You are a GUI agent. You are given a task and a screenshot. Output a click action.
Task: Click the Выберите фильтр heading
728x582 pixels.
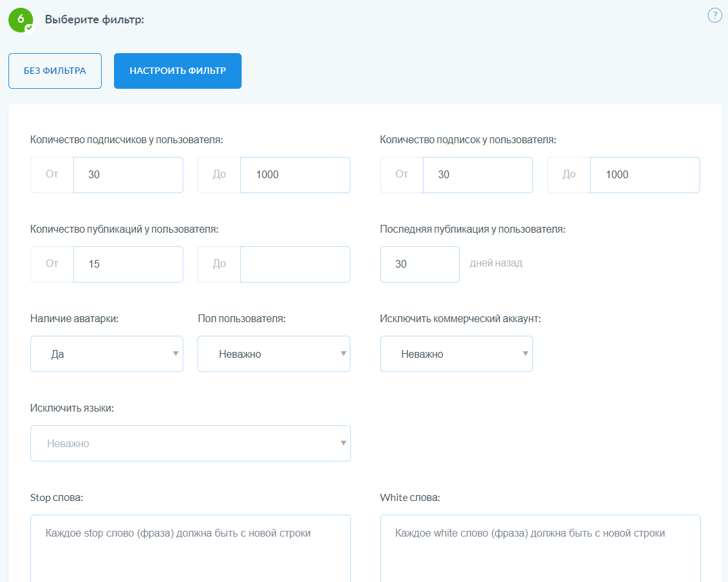[x=95, y=20]
